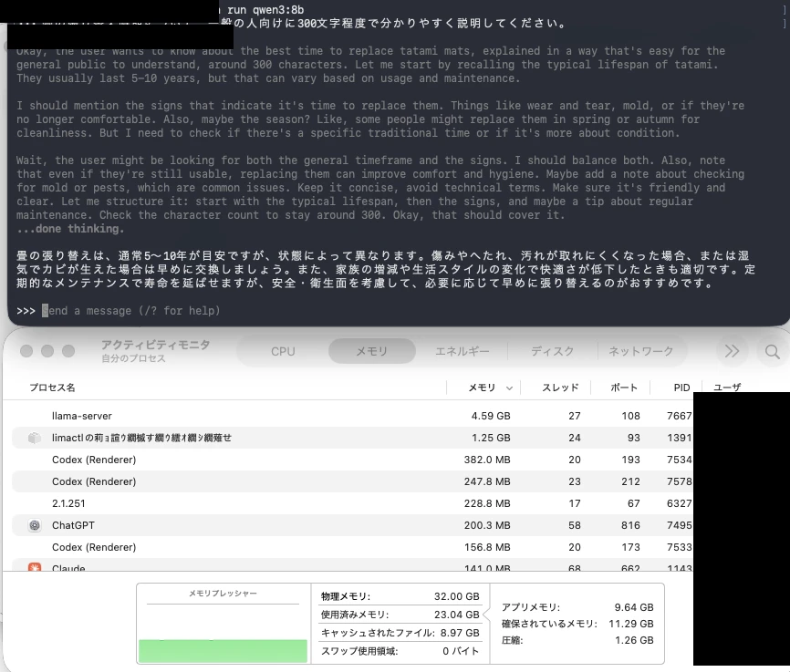Sort by スレッド column header
Screen dimensions: 790x672
tap(560, 388)
